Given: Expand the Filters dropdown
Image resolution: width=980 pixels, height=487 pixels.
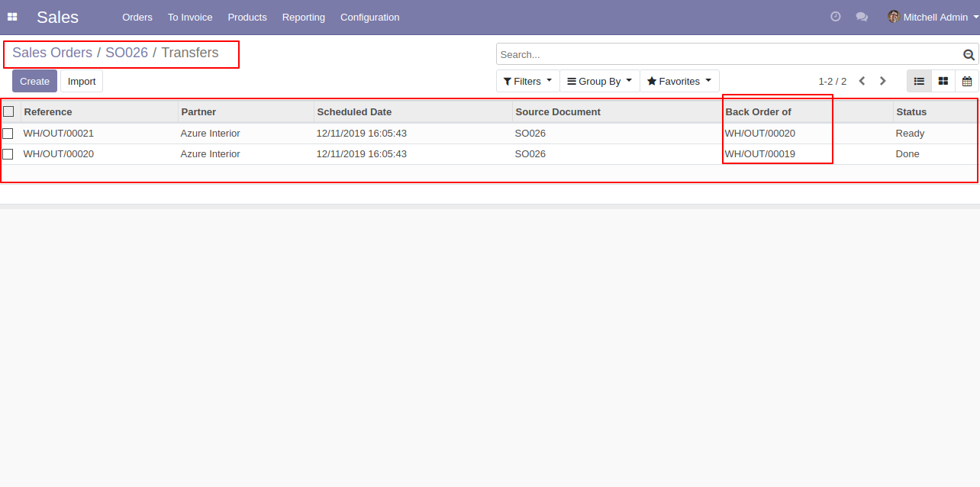Looking at the screenshot, I should (x=527, y=81).
